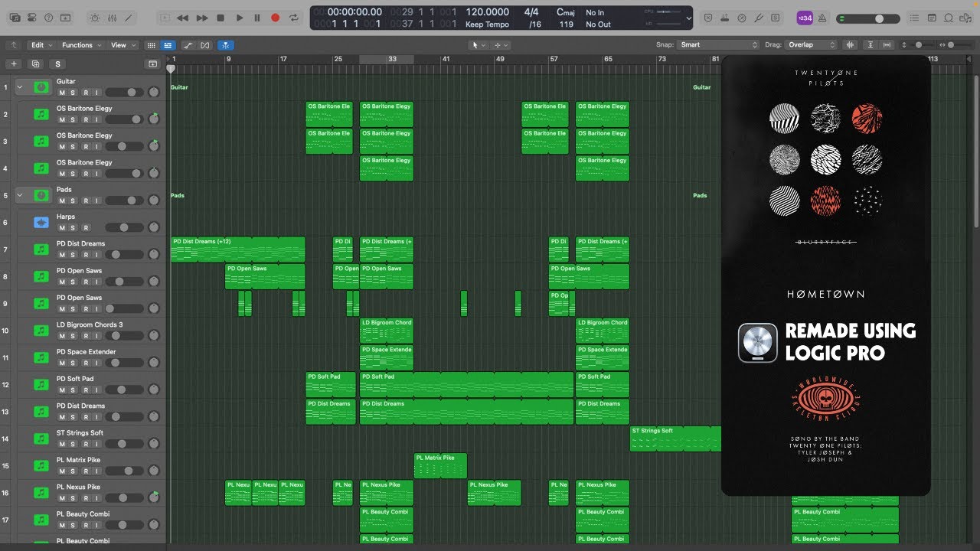Start playback with Play button
Viewport: 980px width, 551px height.
pos(239,18)
